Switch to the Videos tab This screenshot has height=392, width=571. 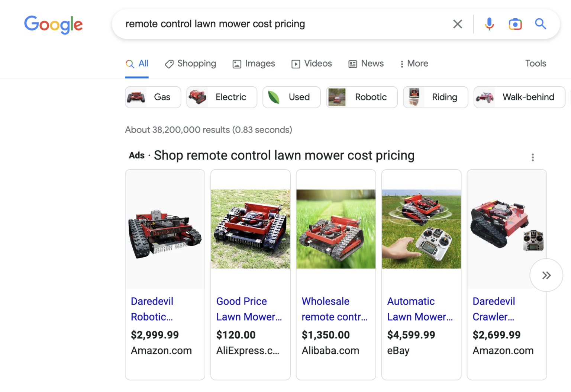pos(312,64)
